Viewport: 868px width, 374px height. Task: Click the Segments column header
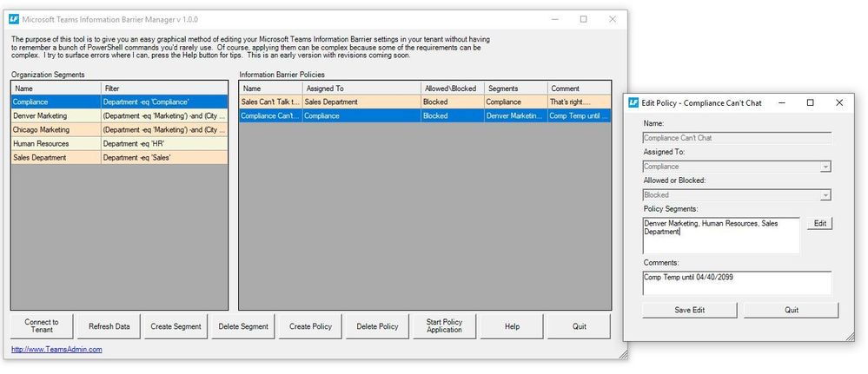point(516,88)
